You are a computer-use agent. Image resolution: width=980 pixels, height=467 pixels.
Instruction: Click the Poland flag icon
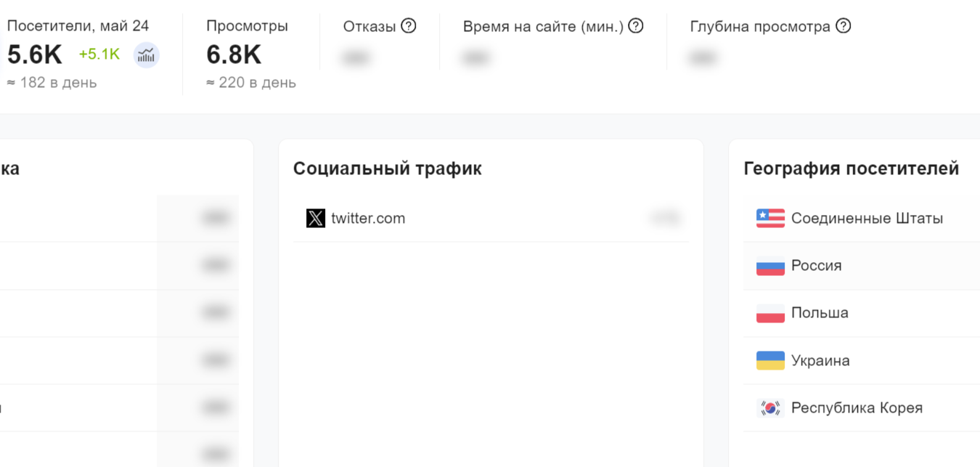click(x=770, y=313)
